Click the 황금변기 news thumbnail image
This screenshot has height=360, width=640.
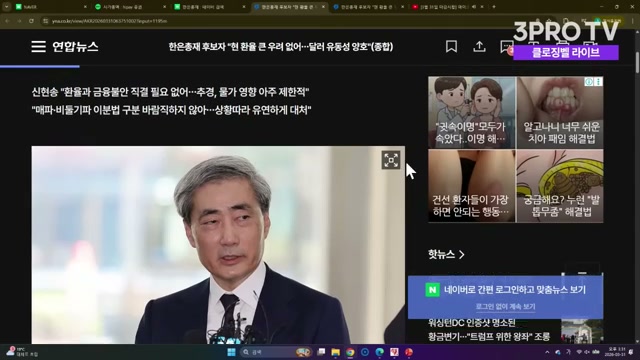point(582,331)
